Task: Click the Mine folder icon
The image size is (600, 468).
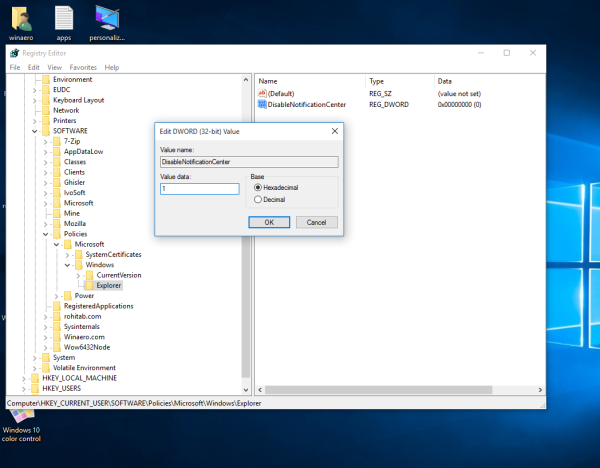Action: [57, 213]
